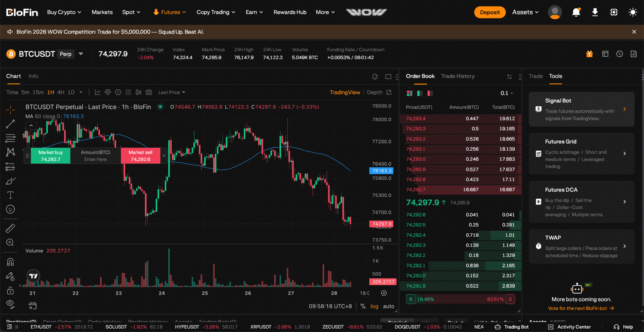
Task: Open the chart pattern drawing tools
Action: [x=10, y=152]
